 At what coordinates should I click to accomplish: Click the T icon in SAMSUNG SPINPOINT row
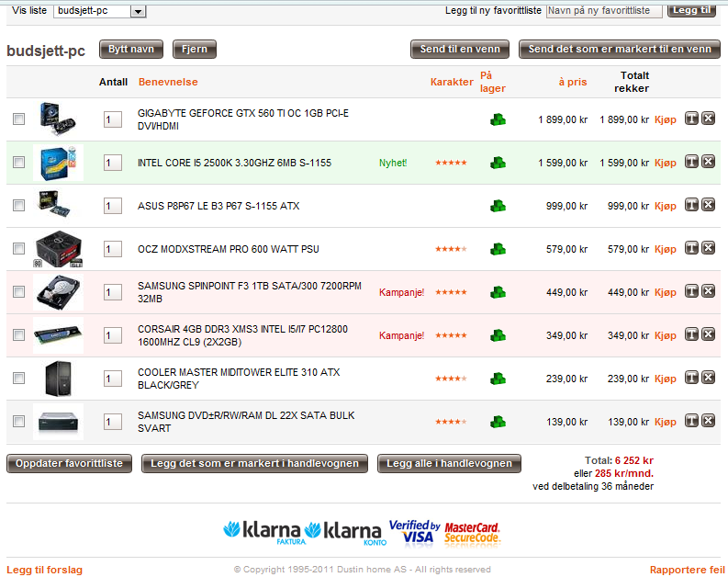691,291
